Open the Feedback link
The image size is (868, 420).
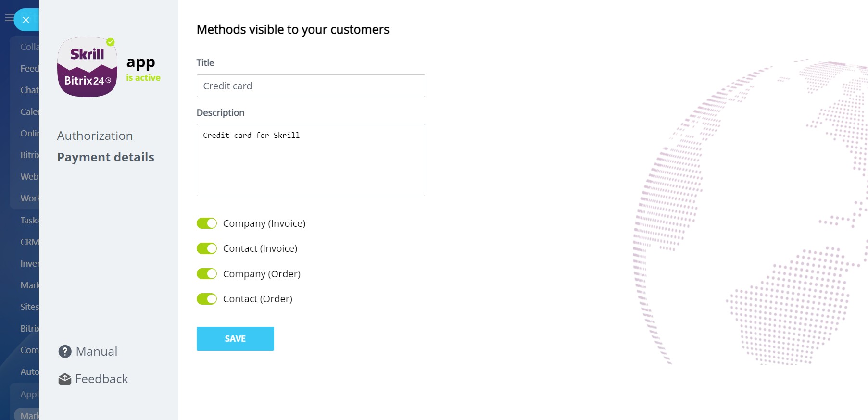(x=101, y=379)
